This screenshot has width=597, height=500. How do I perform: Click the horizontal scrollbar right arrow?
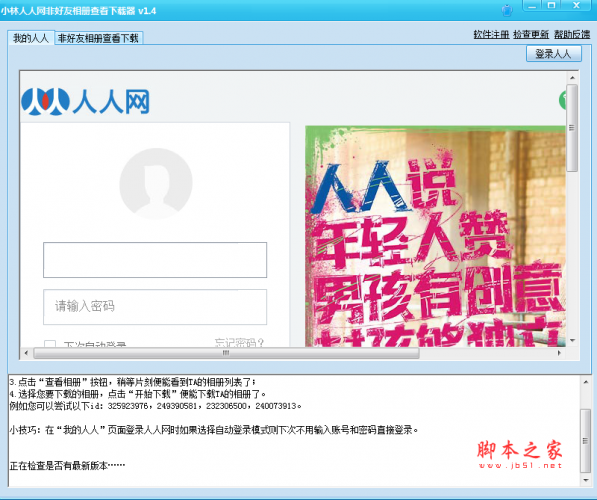559,353
